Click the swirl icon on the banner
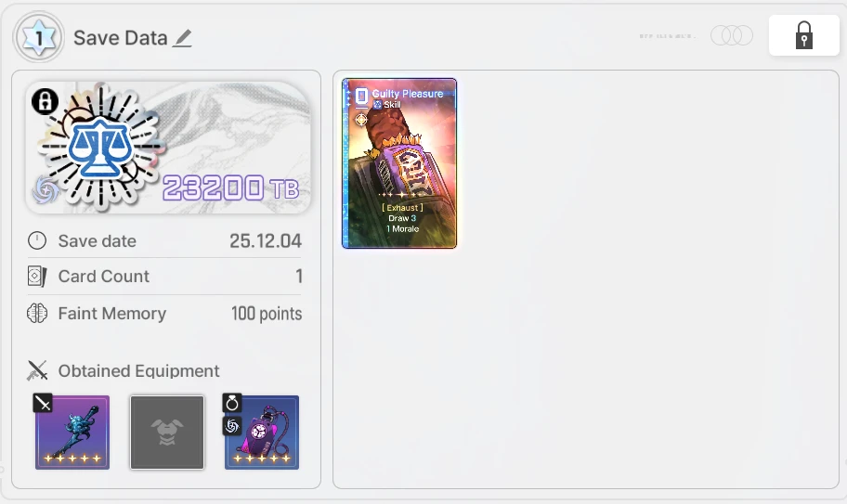This screenshot has width=847, height=504. point(46,190)
